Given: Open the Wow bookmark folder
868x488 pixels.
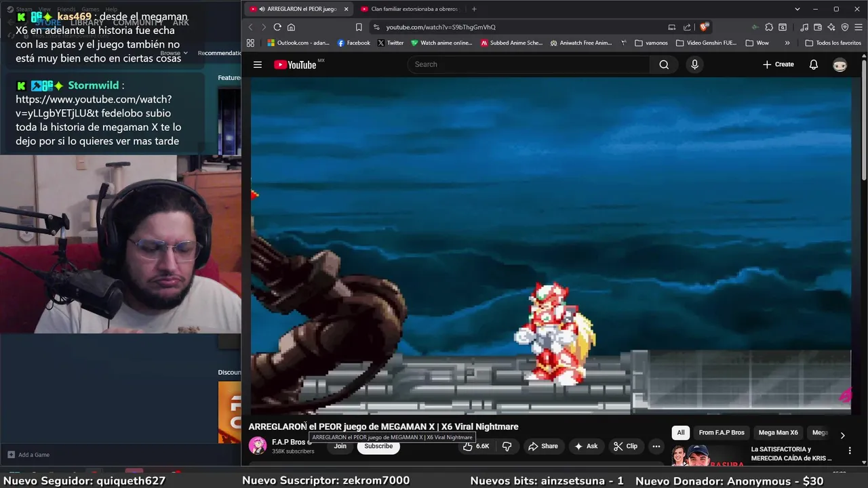Looking at the screenshot, I should point(757,43).
